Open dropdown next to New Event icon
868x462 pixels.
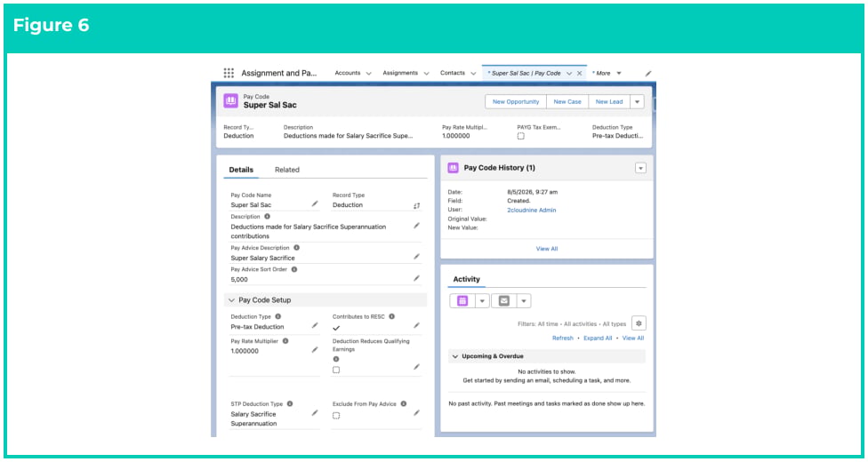482,300
